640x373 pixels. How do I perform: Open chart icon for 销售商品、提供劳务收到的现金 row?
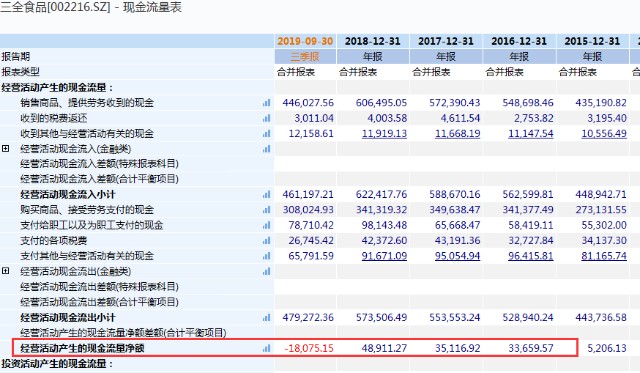coord(267,103)
